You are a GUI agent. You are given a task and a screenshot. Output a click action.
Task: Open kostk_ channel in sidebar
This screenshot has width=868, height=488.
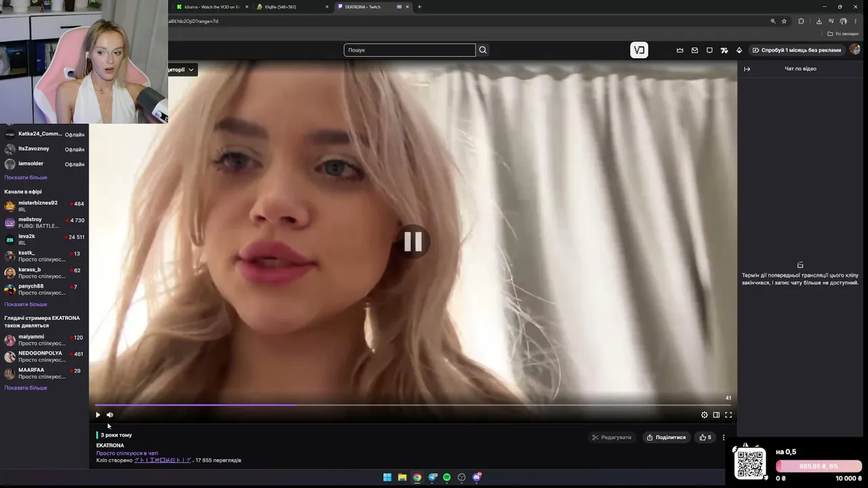(44, 256)
